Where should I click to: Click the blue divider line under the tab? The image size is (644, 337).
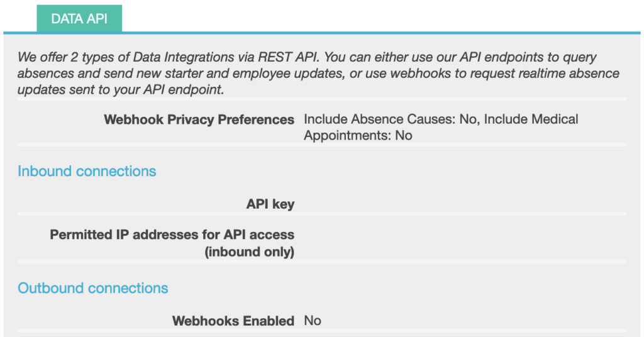tap(322, 33)
